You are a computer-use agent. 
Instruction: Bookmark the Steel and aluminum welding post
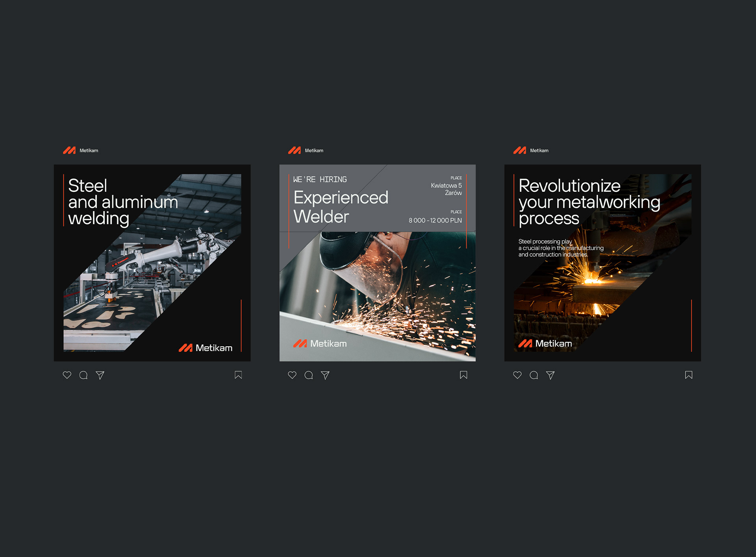(x=238, y=375)
